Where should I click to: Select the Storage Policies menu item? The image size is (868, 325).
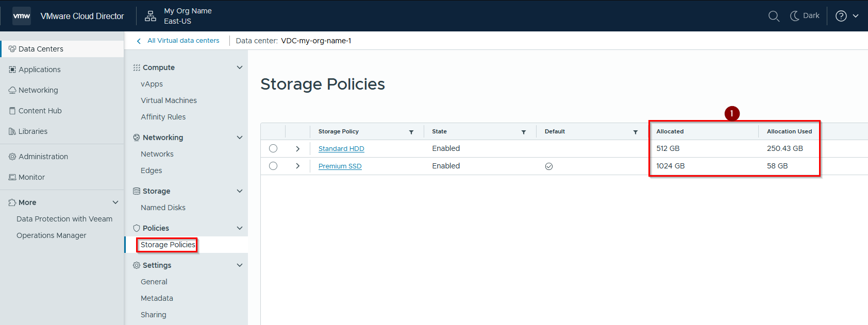click(x=168, y=245)
